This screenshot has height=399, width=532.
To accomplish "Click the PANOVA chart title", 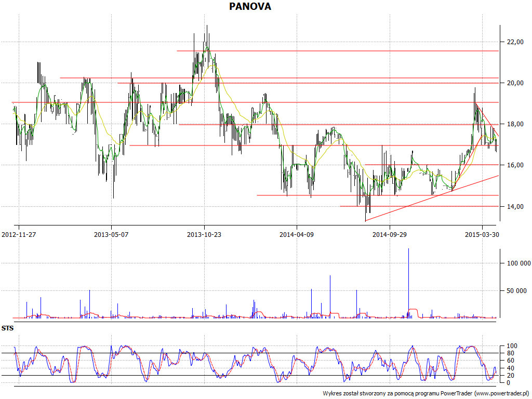I will pos(250,6).
